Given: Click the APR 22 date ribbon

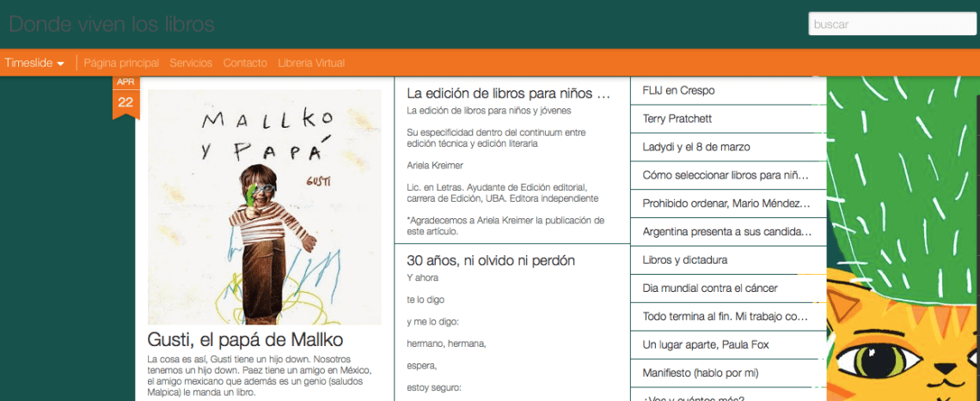Looking at the screenshot, I should click(x=126, y=97).
